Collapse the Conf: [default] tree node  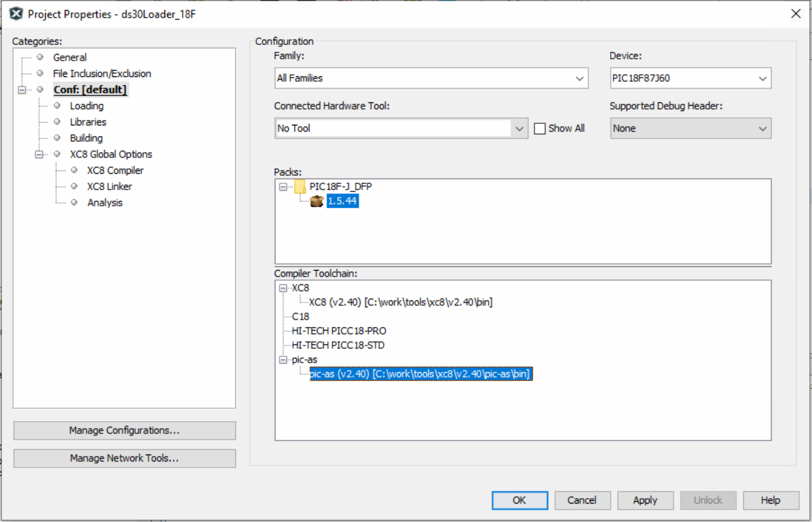[x=22, y=89]
